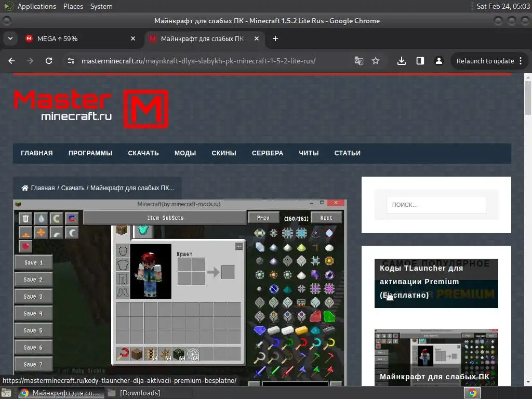
Task: Toggle the Chrome side panel
Action: coord(420,61)
